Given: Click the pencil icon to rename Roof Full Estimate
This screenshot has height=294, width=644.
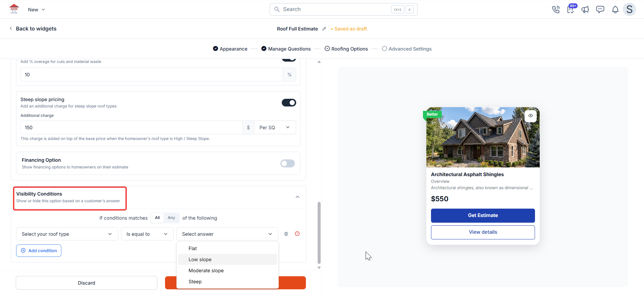Looking at the screenshot, I should pos(324,29).
